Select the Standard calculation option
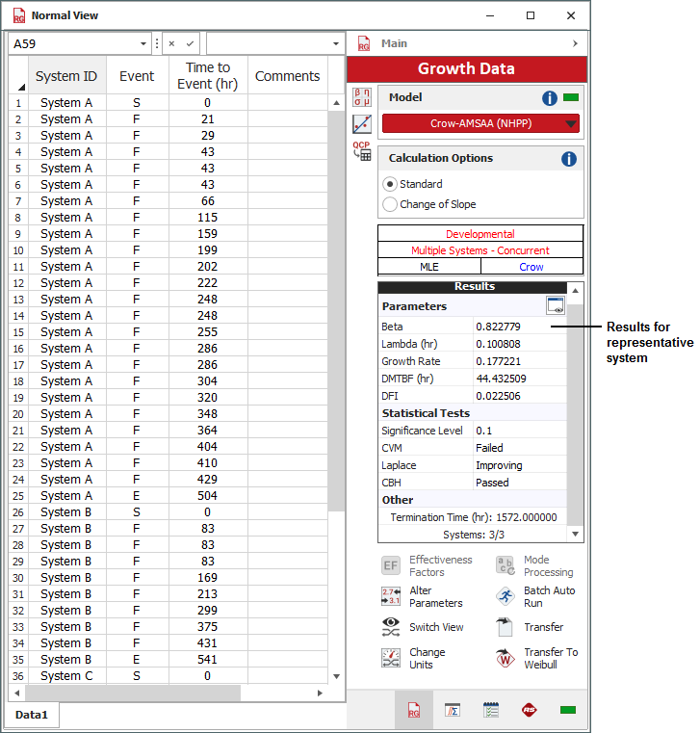 390,184
